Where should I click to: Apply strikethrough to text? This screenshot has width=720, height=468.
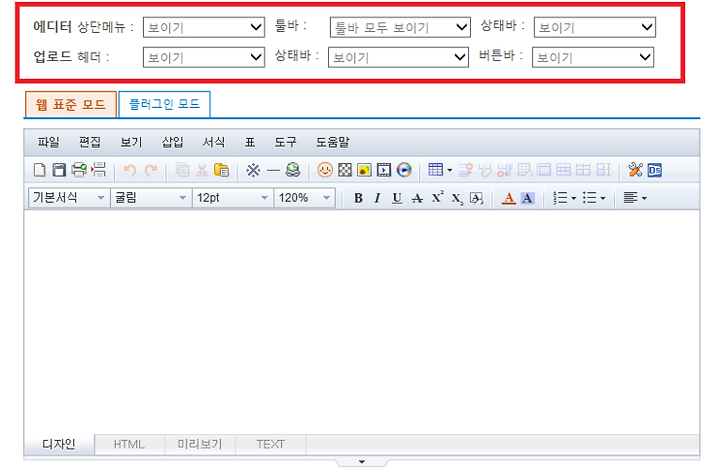pos(417,198)
